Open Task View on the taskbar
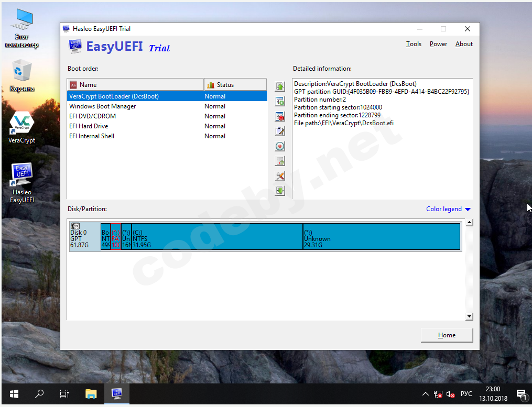The width and height of the screenshot is (532, 407). point(64,394)
